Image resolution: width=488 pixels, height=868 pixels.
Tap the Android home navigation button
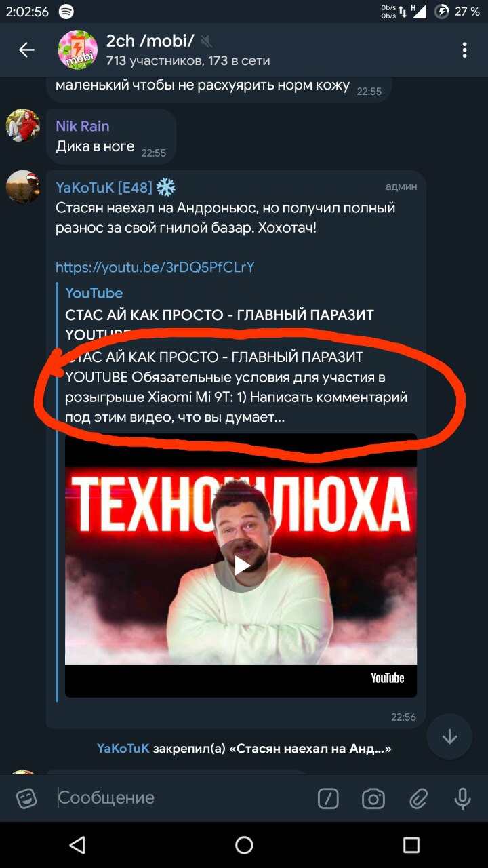[x=244, y=844]
